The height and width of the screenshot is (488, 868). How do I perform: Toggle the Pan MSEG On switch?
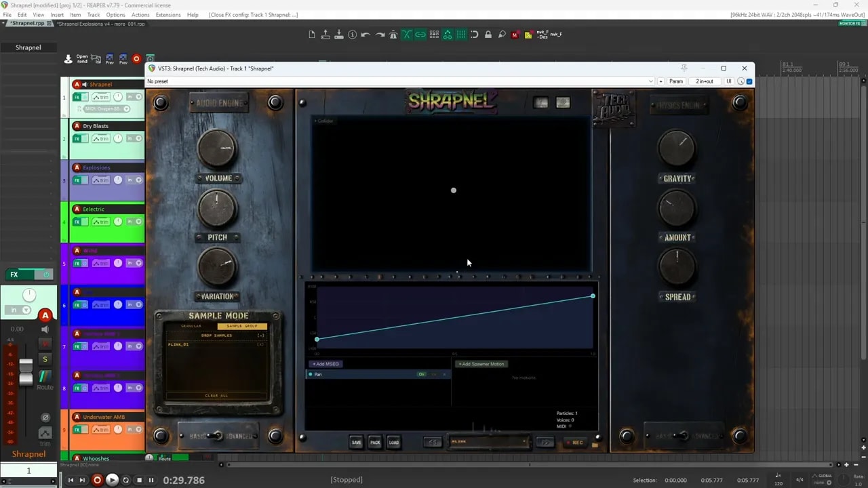(x=421, y=374)
